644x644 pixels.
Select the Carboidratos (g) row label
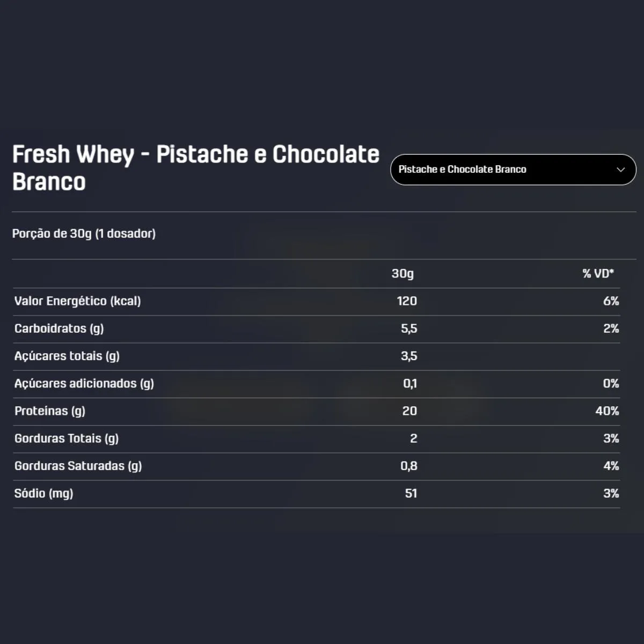(59, 328)
